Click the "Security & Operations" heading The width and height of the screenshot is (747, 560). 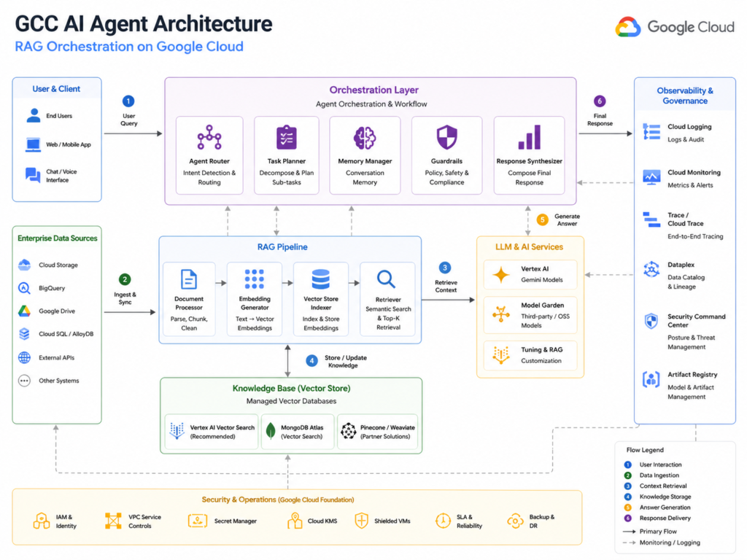(x=239, y=499)
